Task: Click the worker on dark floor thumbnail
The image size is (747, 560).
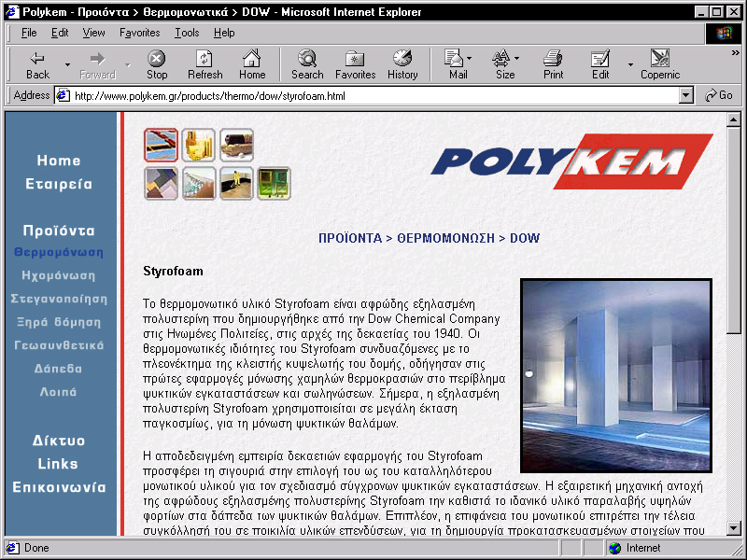Action: pyautogui.click(x=236, y=183)
